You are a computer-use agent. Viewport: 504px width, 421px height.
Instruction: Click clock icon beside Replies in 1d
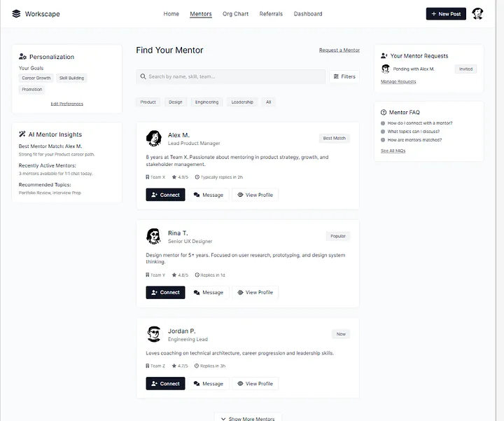[197, 275]
